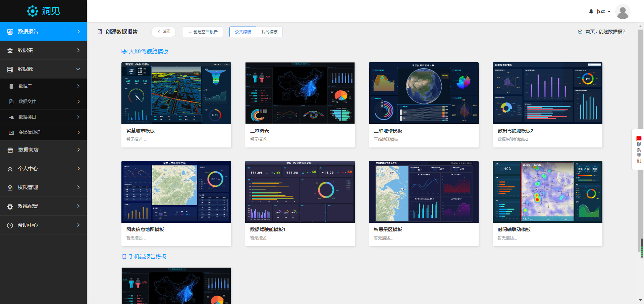Viewport: 644px width, 304px height.
Task: Collapse the 数据源 menu chevron
Action: pyautogui.click(x=78, y=69)
